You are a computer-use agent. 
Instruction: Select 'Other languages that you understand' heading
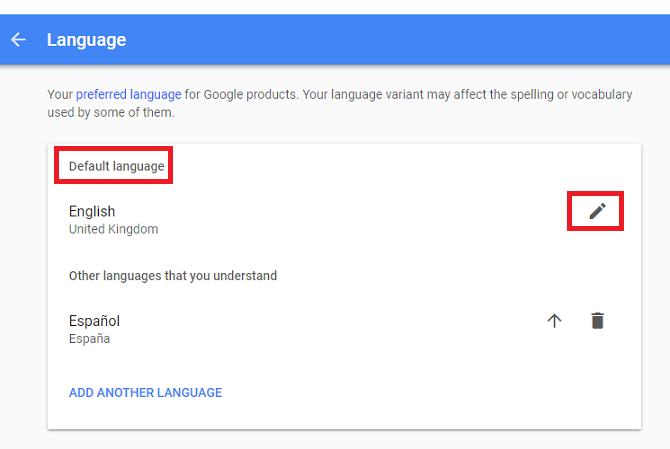coord(172,275)
